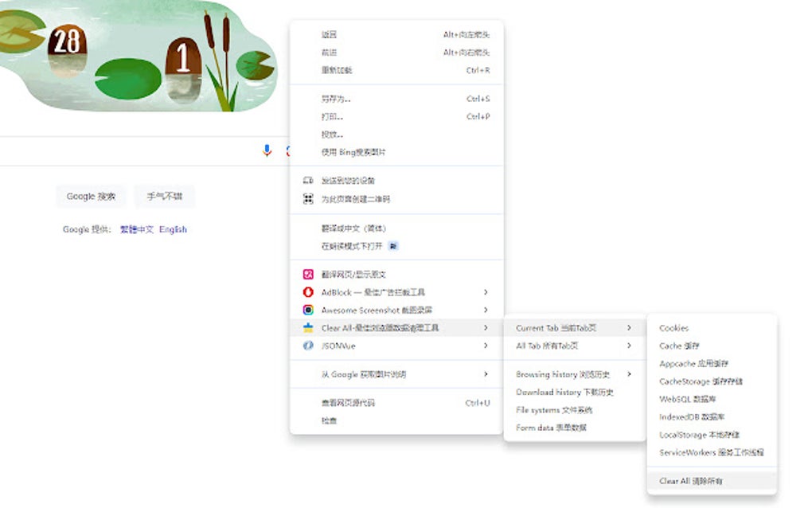Click the red AdBlock icon

pyautogui.click(x=308, y=292)
